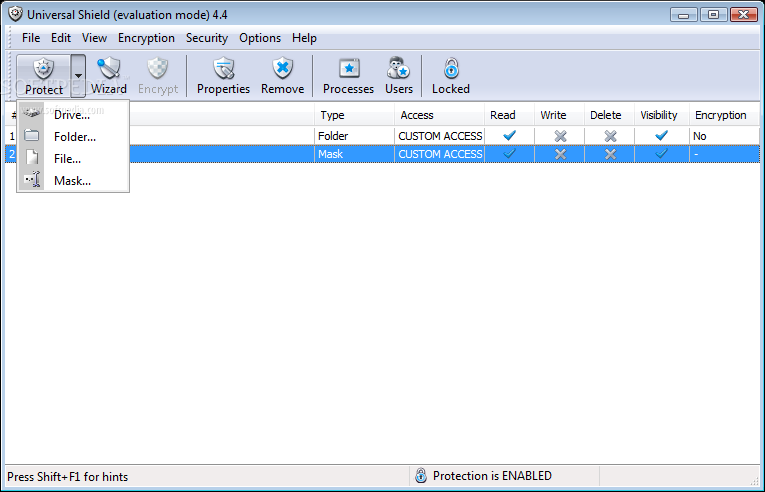Open the Processes tool
This screenshot has width=765, height=492.
(348, 76)
